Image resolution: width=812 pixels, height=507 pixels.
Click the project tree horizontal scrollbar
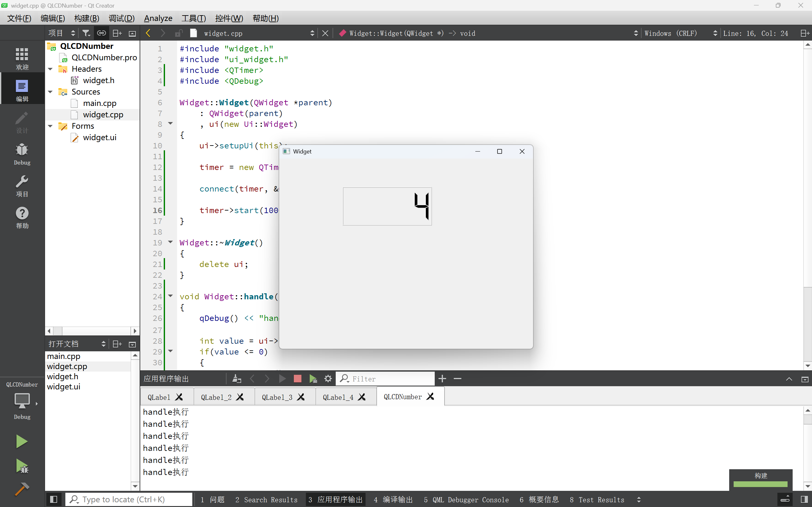[x=92, y=331]
